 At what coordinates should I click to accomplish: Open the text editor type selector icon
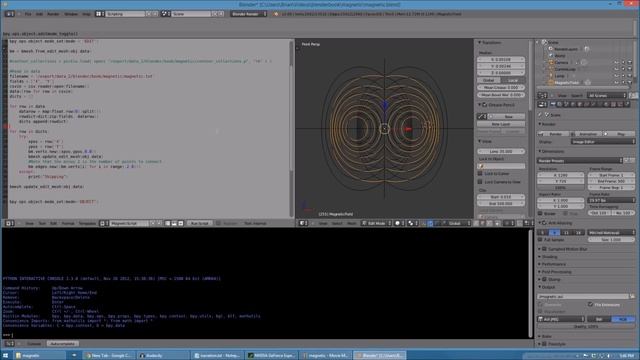point(9,223)
